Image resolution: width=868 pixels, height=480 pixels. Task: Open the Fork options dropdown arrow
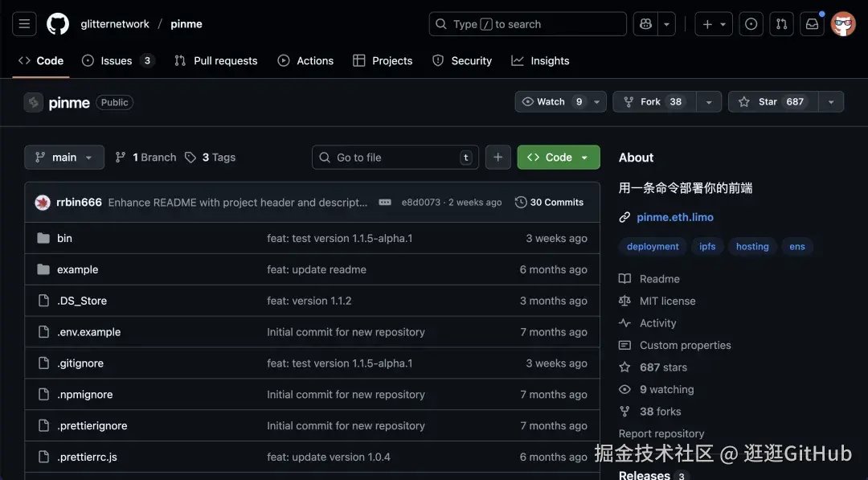pos(709,102)
